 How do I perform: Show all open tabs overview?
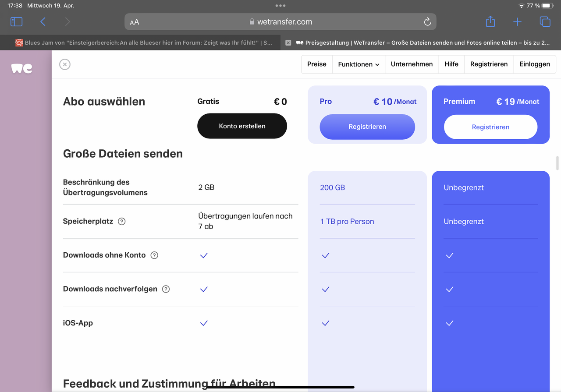point(545,21)
